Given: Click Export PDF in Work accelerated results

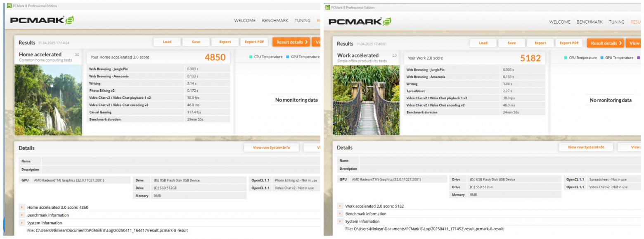Looking at the screenshot, I should coord(569,43).
